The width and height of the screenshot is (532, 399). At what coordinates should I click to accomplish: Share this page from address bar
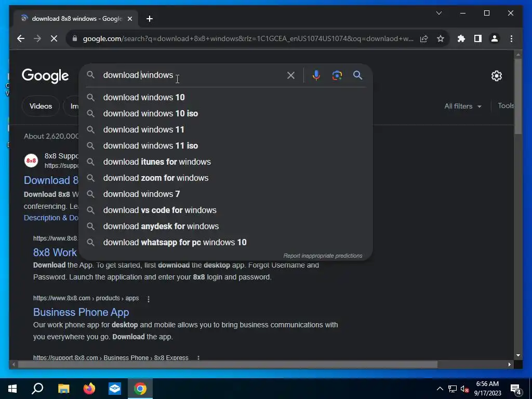(x=424, y=38)
